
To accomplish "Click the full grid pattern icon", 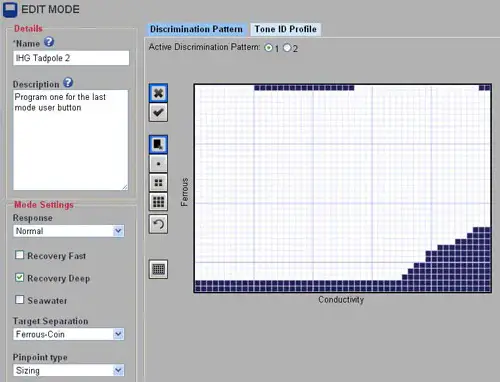I will tap(158, 269).
